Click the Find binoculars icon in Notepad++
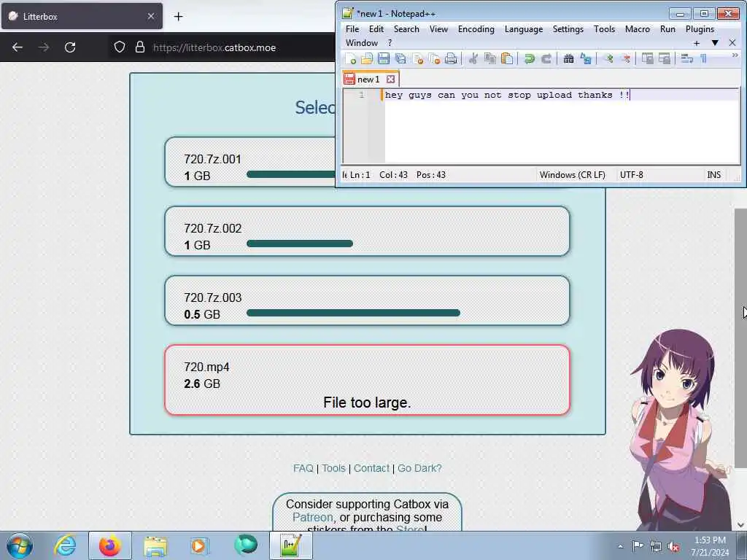Image resolution: width=747 pixels, height=560 pixels. (568, 58)
